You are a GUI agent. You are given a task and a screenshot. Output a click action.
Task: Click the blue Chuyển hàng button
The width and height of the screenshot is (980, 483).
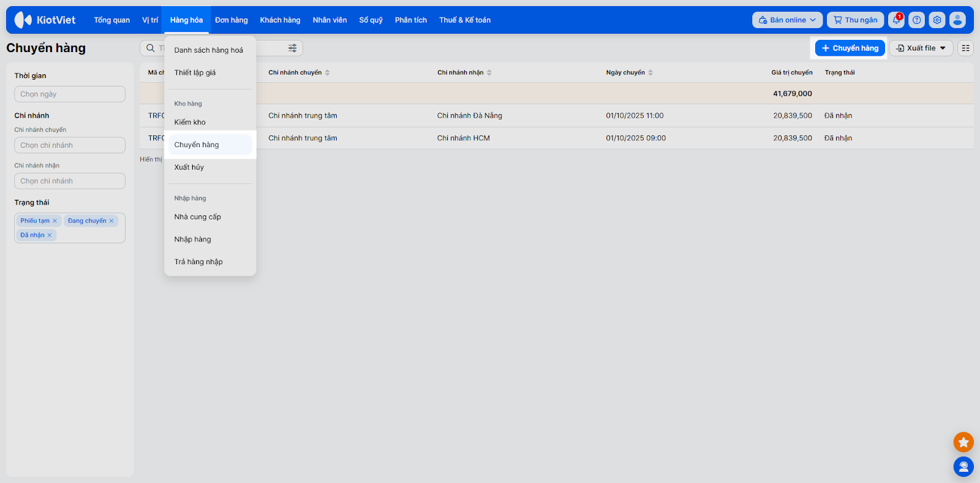tap(850, 48)
